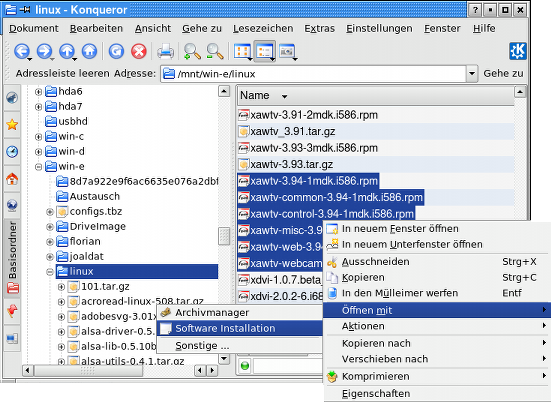The width and height of the screenshot is (551, 402).
Task: Select In den Mülleimer werfen
Action: [437, 293]
